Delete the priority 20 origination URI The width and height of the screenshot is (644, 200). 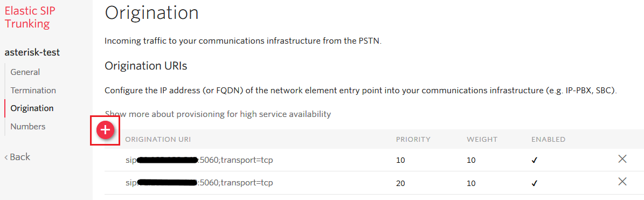pos(622,182)
